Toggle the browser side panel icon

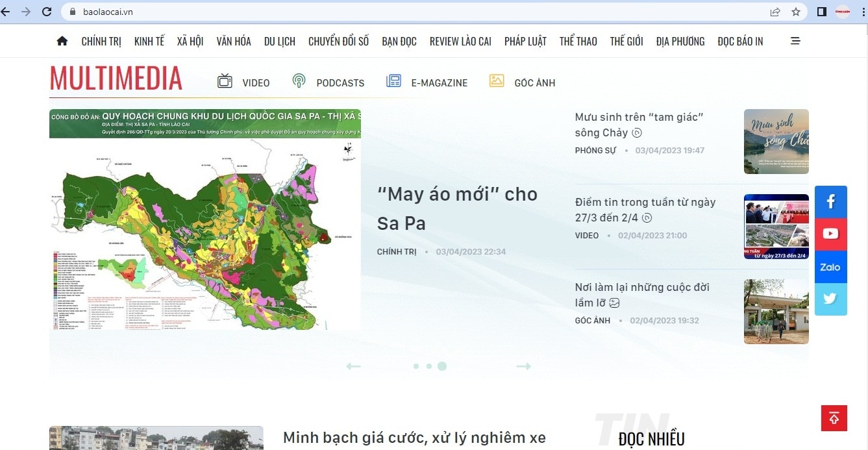coord(822,12)
